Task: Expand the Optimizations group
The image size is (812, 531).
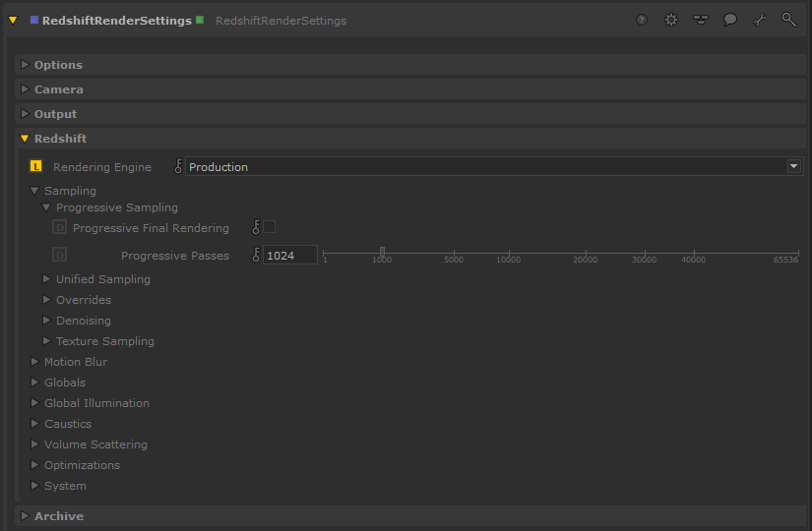Action: point(34,465)
